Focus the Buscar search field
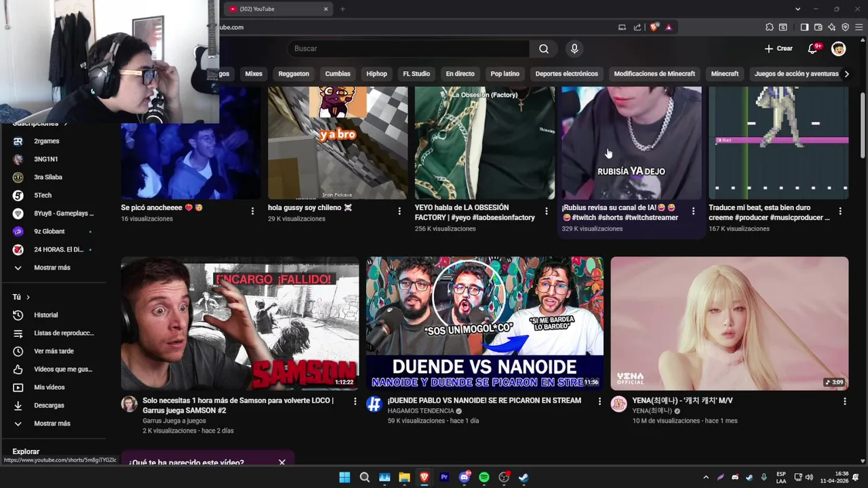 pyautogui.click(x=409, y=49)
